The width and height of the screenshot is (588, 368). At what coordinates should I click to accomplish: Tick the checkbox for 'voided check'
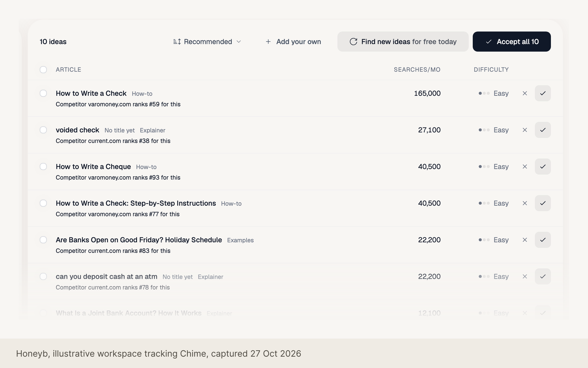(x=43, y=130)
